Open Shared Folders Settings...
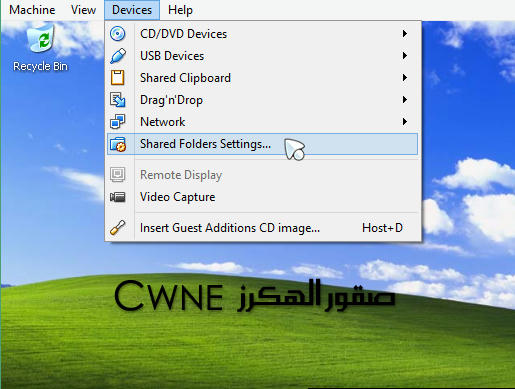Screen dimensions: 515x389 [262, 144]
